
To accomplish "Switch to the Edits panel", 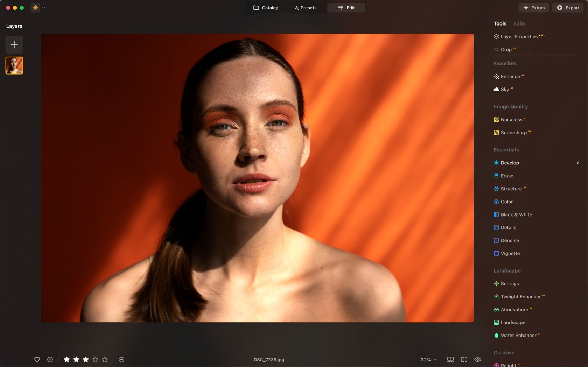I will pos(519,23).
